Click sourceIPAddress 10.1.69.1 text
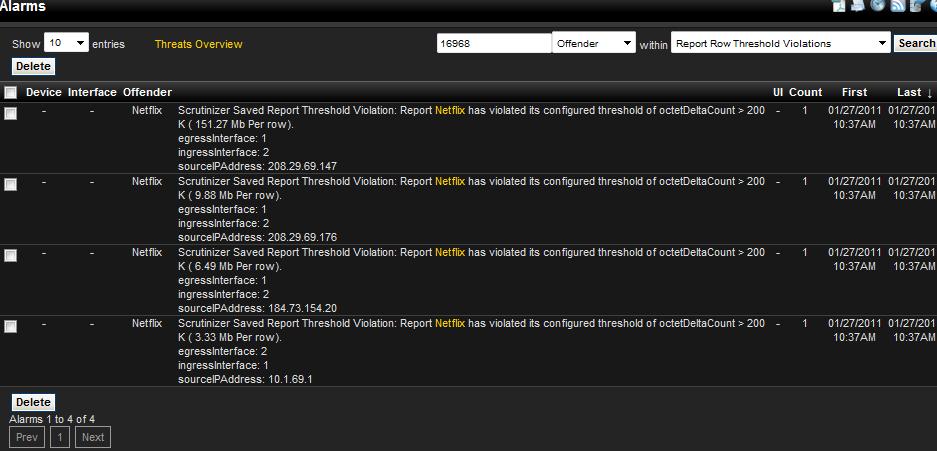 [x=245, y=380]
